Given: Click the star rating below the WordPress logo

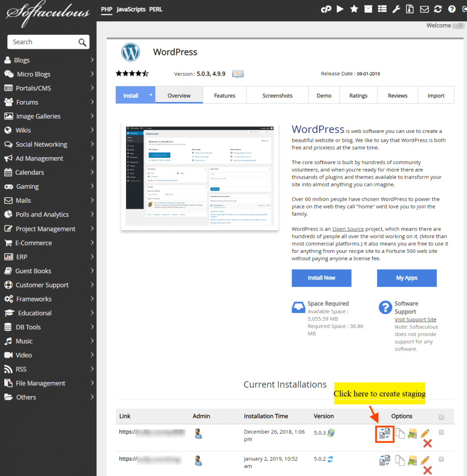Looking at the screenshot, I should coord(132,73).
